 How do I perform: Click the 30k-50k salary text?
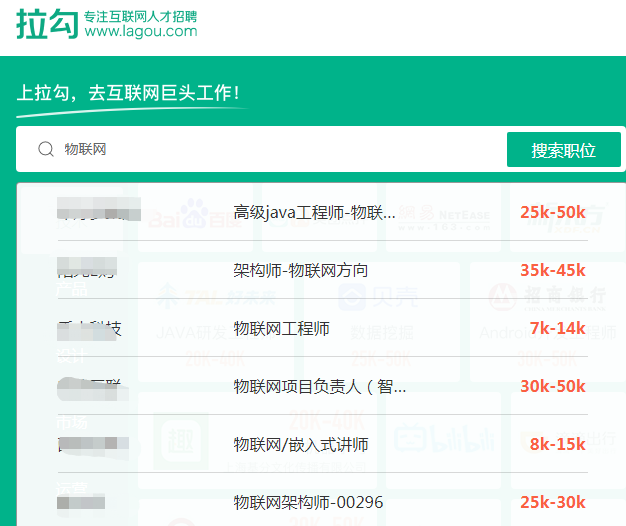(x=553, y=386)
